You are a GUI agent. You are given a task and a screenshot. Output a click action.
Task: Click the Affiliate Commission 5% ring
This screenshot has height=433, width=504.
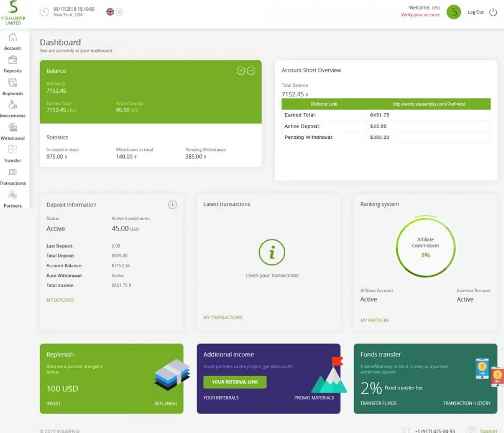point(426,247)
